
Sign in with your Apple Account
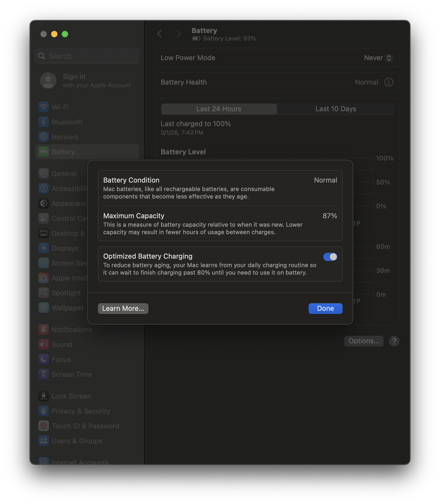tap(86, 81)
